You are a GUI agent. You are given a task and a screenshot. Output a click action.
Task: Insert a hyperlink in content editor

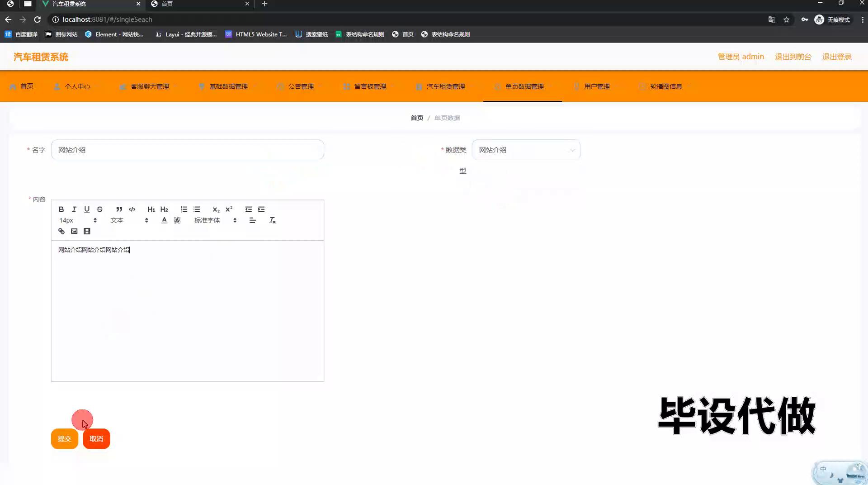[61, 231]
